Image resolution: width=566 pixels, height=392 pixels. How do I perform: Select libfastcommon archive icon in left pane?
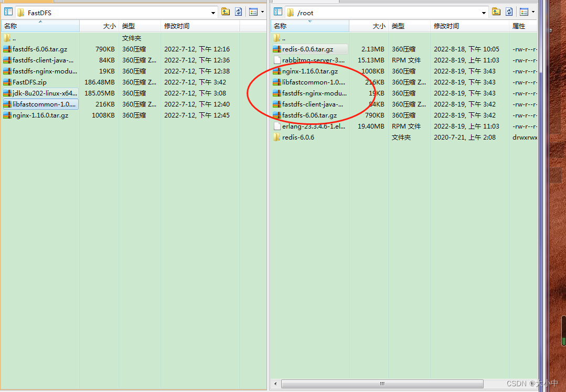coord(7,104)
